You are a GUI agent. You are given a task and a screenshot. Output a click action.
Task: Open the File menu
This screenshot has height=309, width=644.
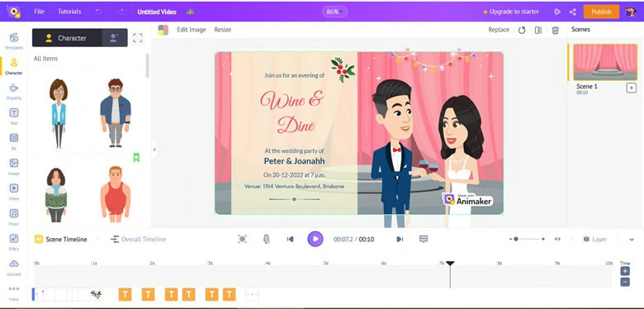tap(39, 12)
